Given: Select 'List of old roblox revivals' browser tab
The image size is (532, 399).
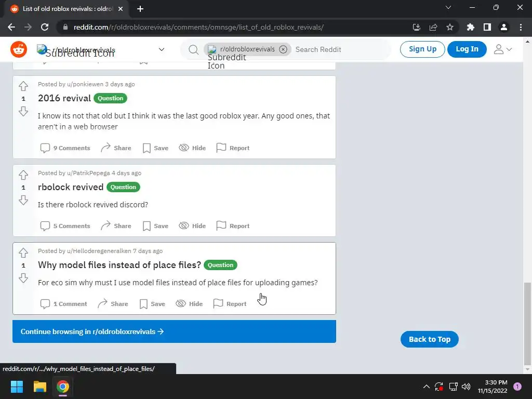Looking at the screenshot, I should point(66,9).
